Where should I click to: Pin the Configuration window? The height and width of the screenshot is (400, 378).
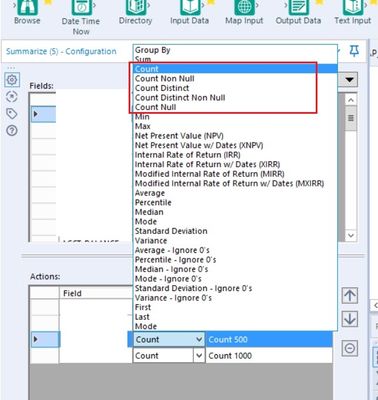tap(354, 51)
